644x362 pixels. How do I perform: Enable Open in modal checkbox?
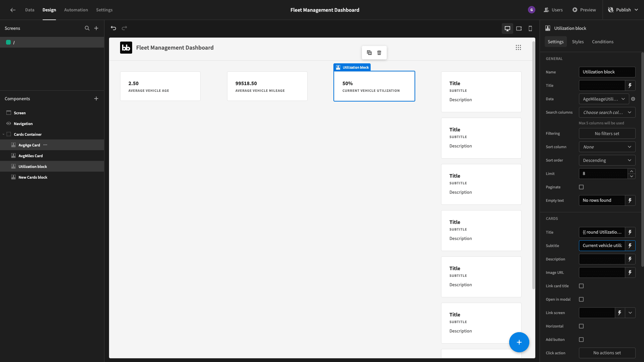[x=581, y=299]
